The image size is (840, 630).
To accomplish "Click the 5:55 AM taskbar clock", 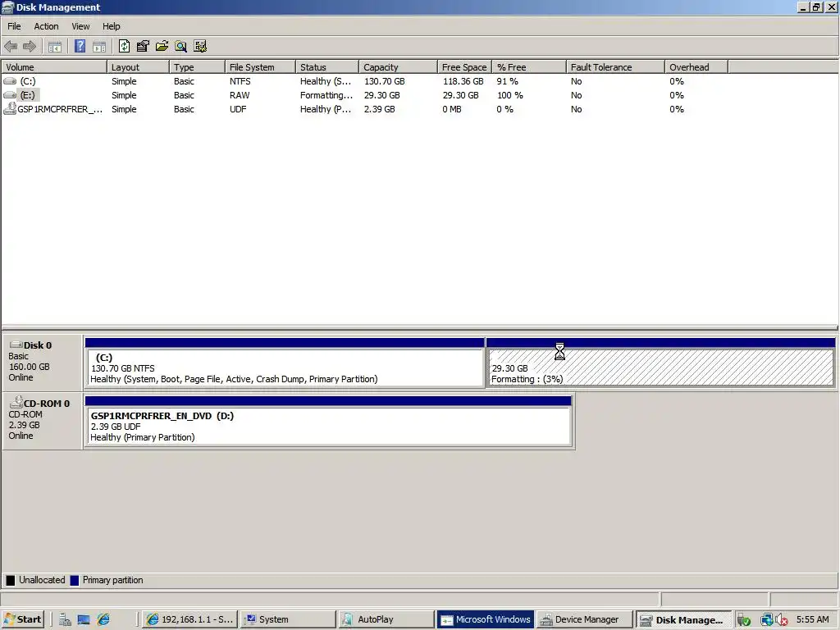I will pos(812,619).
